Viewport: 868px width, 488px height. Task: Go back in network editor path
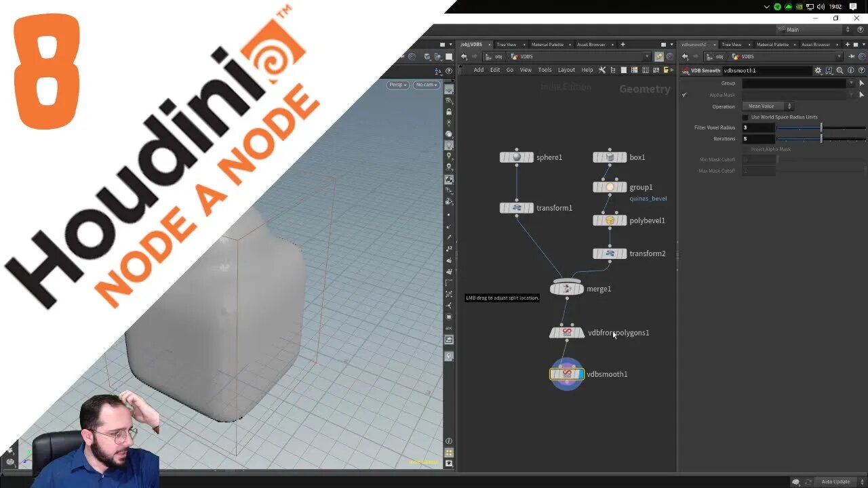pyautogui.click(x=464, y=57)
